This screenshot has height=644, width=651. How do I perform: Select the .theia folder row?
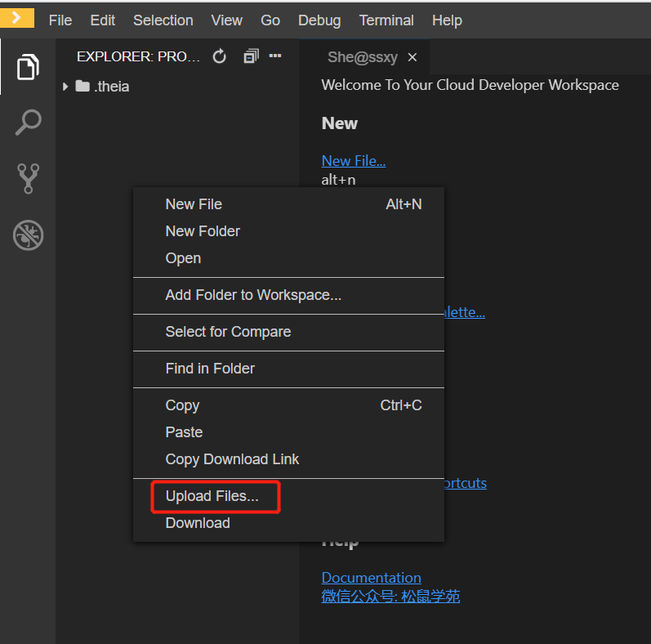[177, 87]
